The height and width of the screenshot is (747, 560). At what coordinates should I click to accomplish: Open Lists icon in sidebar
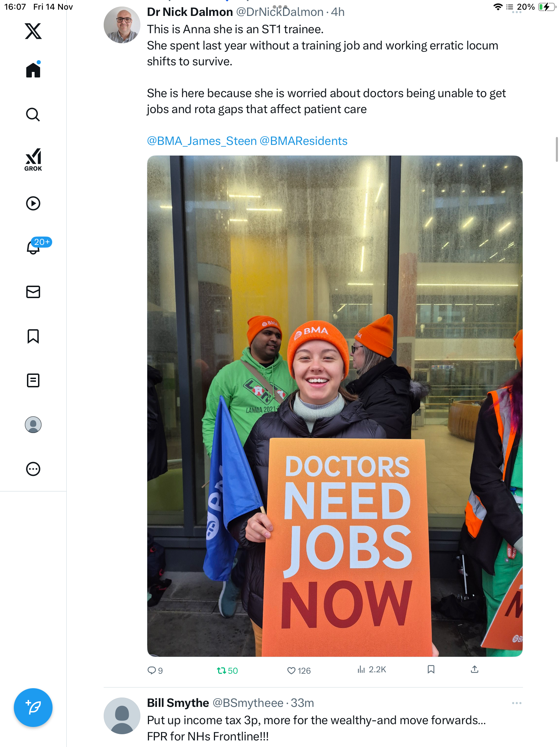click(33, 380)
